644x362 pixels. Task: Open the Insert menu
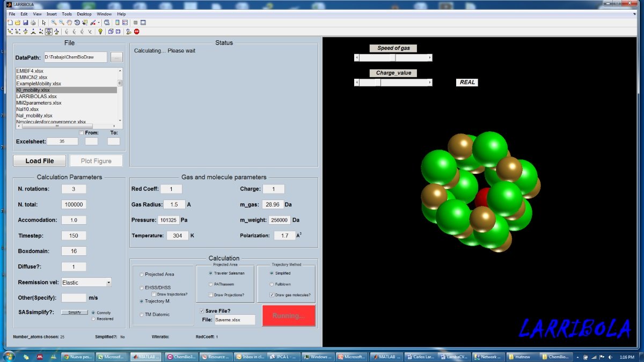point(52,14)
